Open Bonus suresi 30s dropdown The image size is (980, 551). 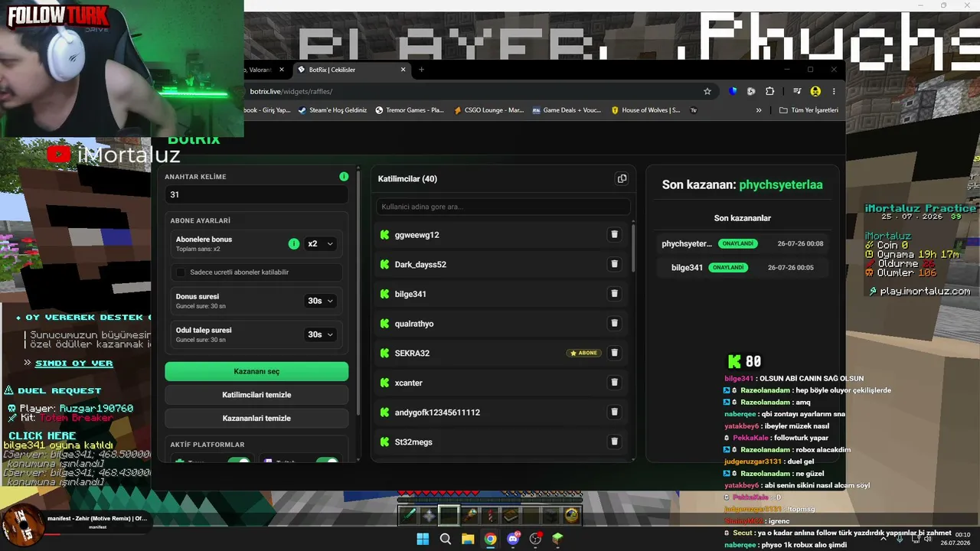321,301
